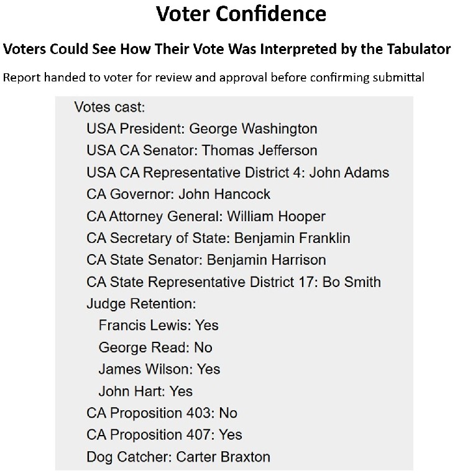Click the 'Voter Confidence' title
Viewport: 455px width, 476px height.
241,14
